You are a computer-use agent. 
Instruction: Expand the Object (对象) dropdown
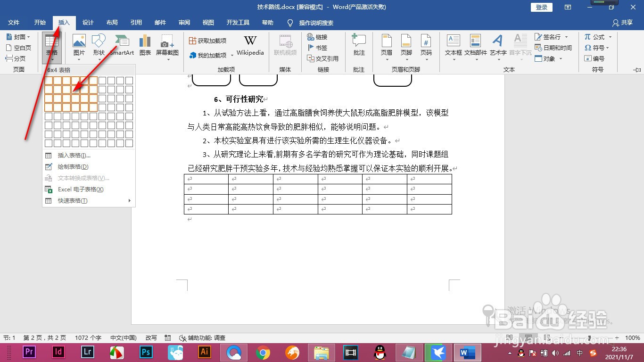tap(561, 58)
